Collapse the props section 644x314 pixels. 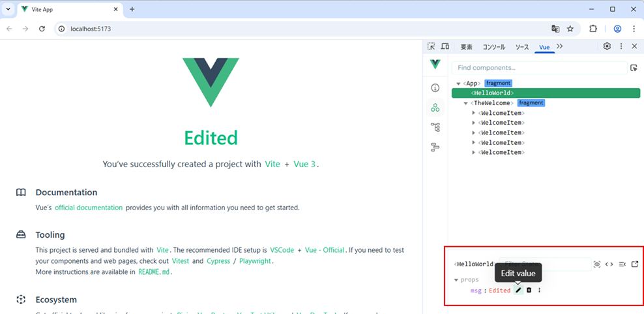tap(456, 280)
